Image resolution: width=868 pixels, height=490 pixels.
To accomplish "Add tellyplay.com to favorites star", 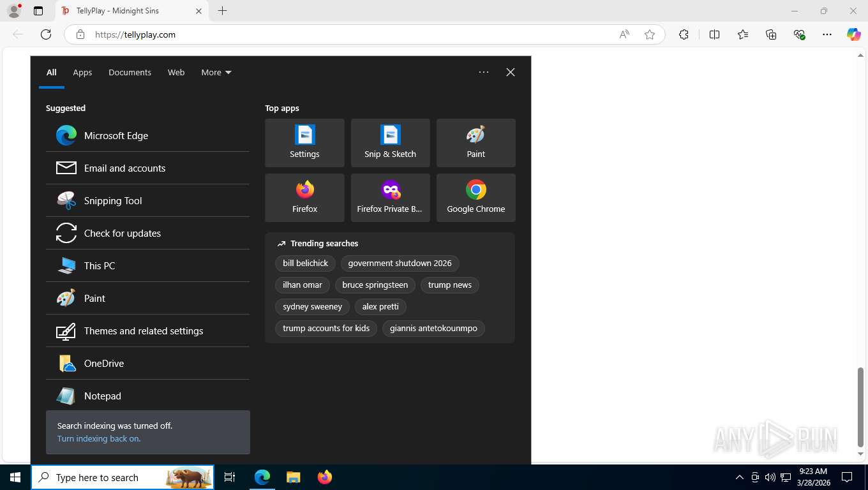I will (650, 34).
